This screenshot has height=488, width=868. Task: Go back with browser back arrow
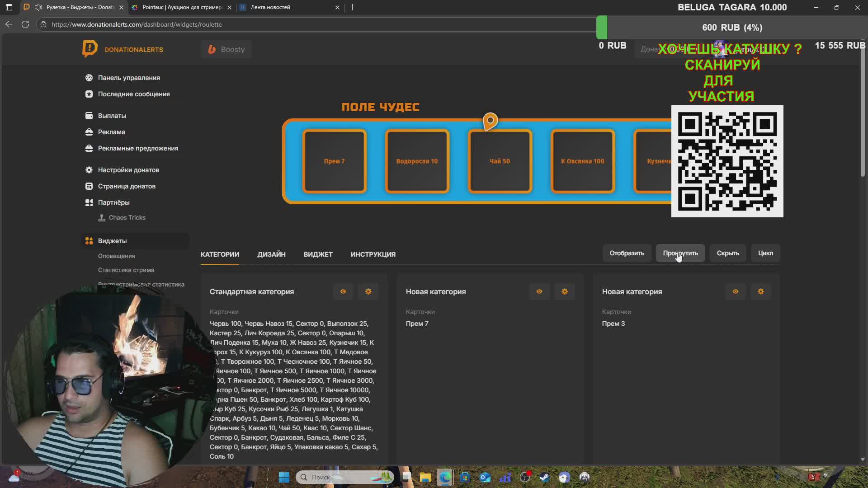click(9, 24)
